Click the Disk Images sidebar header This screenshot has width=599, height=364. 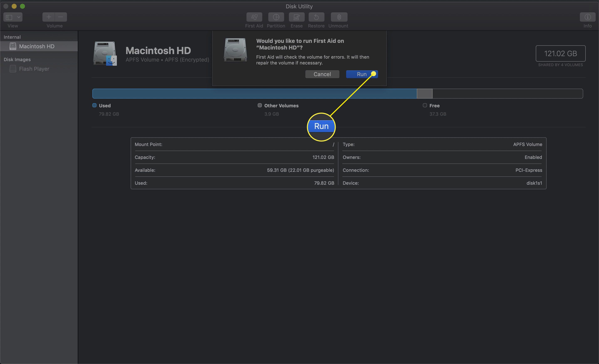[x=17, y=59]
